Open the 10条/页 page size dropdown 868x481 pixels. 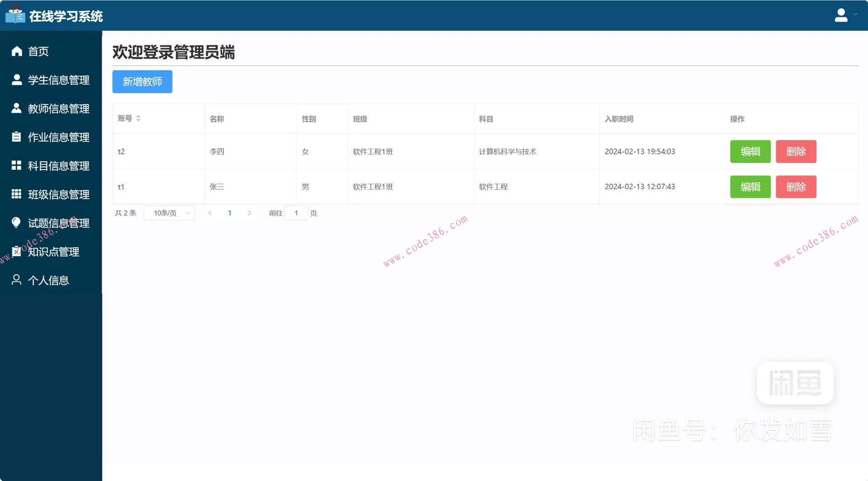(x=169, y=213)
